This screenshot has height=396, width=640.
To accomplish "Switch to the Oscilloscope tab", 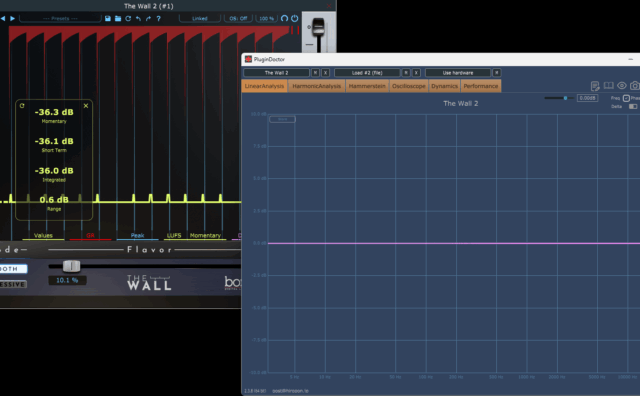I will pyautogui.click(x=409, y=86).
